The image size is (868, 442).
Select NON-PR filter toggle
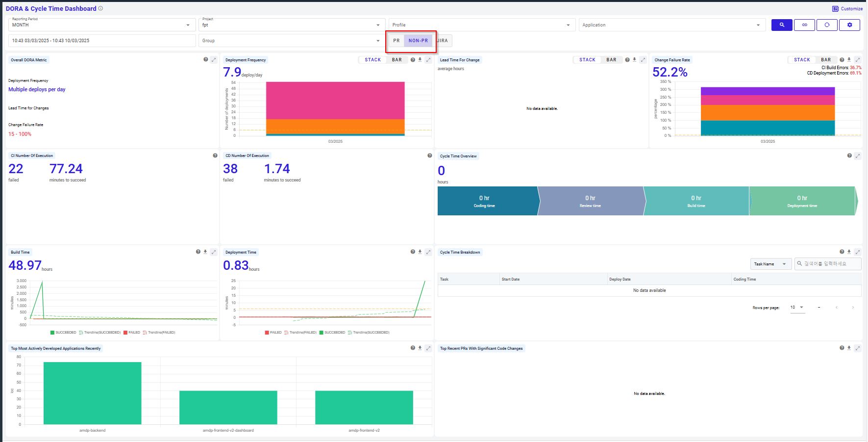(x=418, y=41)
